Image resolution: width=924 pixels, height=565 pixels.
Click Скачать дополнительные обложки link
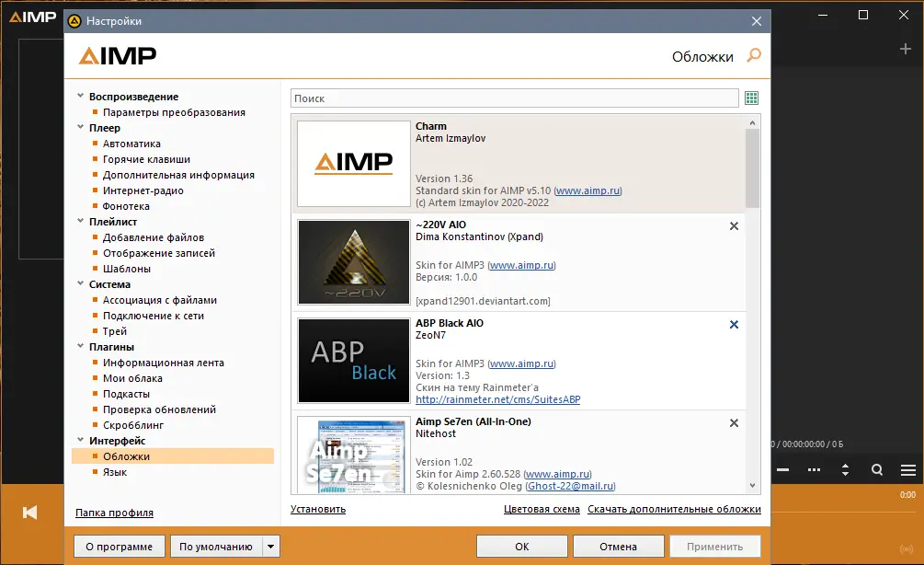(674, 509)
